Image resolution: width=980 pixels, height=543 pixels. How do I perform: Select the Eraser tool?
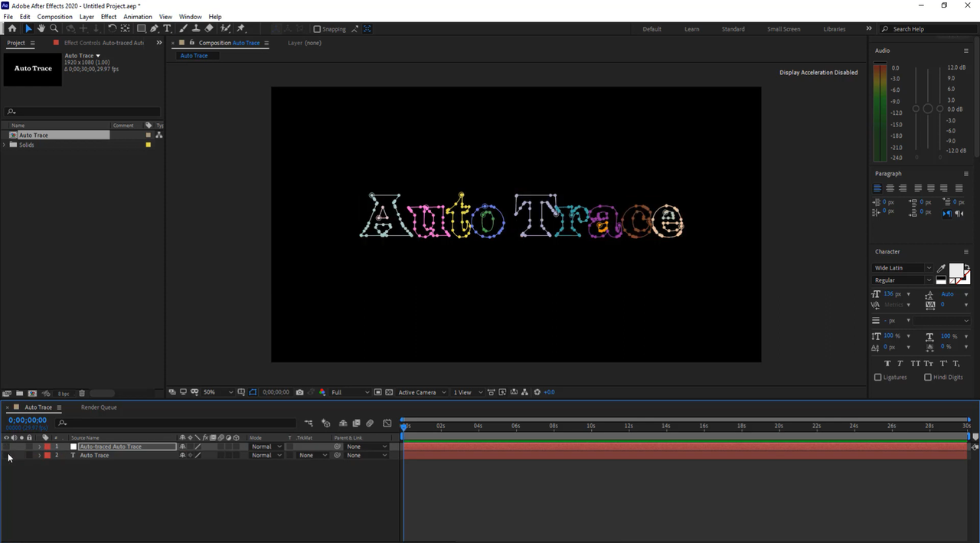[x=209, y=28]
